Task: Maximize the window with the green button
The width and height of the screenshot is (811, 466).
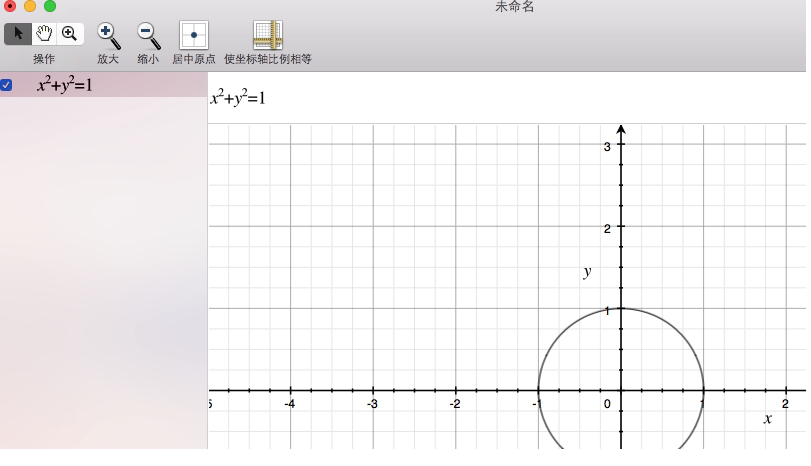Action: pos(50,6)
